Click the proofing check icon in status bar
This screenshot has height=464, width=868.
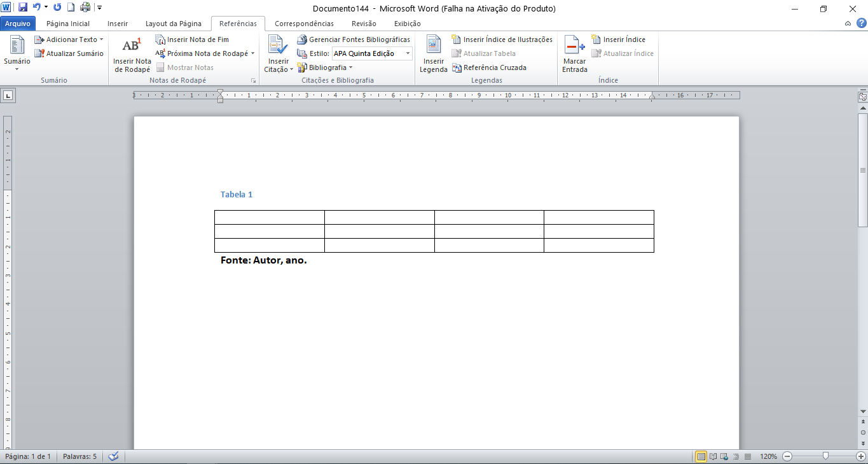click(114, 456)
